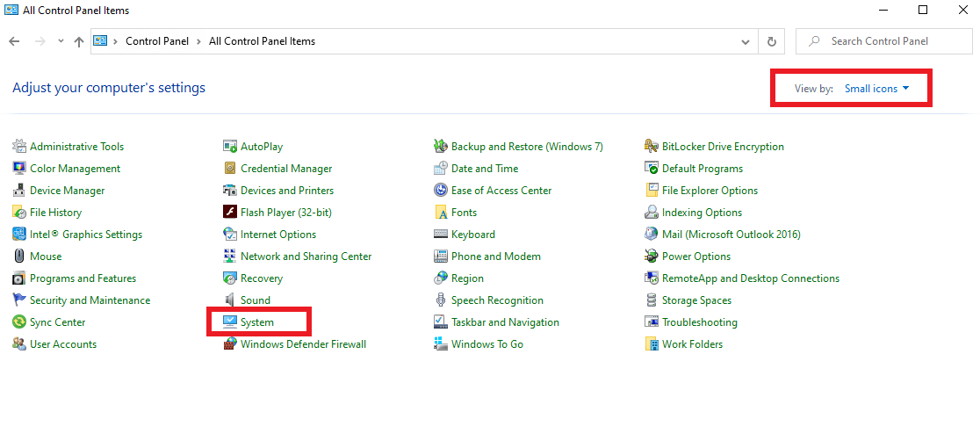Open the Flash Player (32-bit) icon

click(230, 213)
